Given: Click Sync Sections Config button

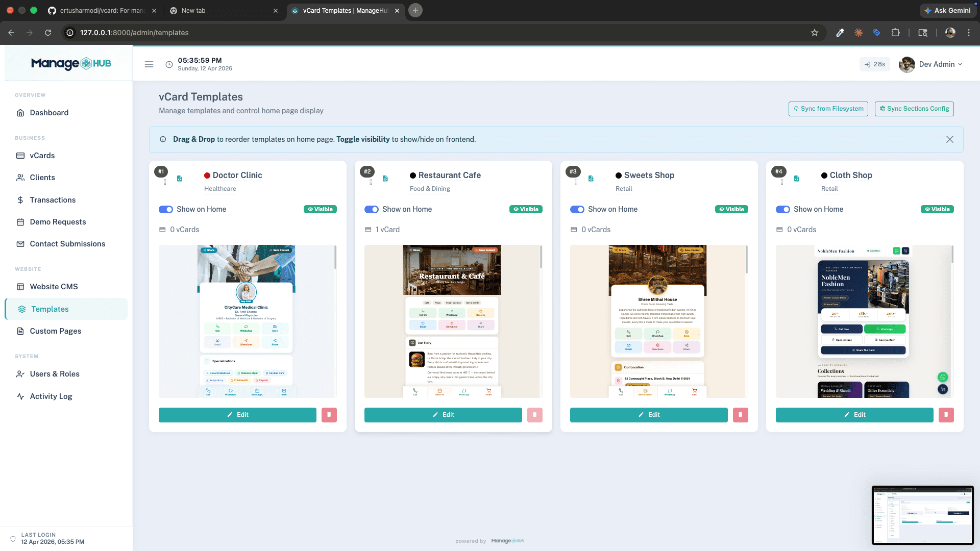Looking at the screenshot, I should pos(914,109).
